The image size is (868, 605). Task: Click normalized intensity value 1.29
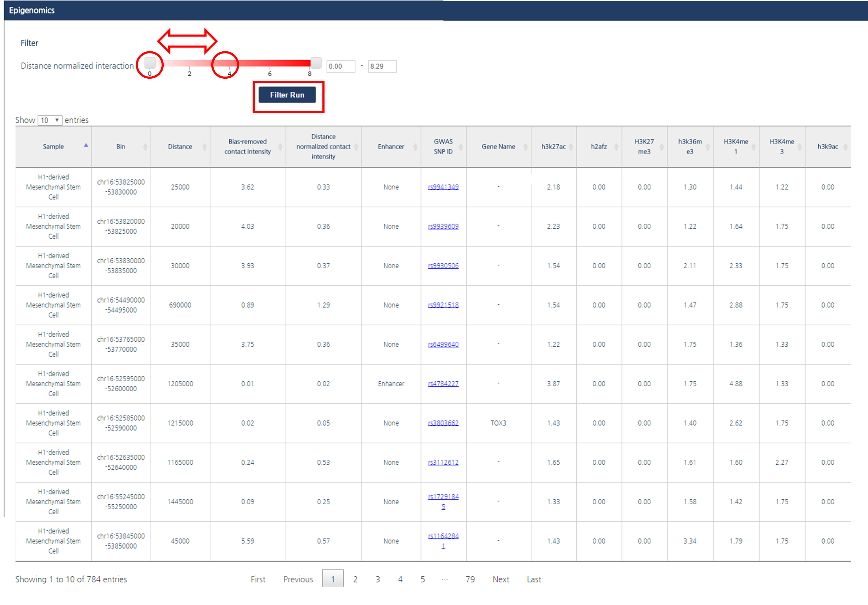(323, 305)
